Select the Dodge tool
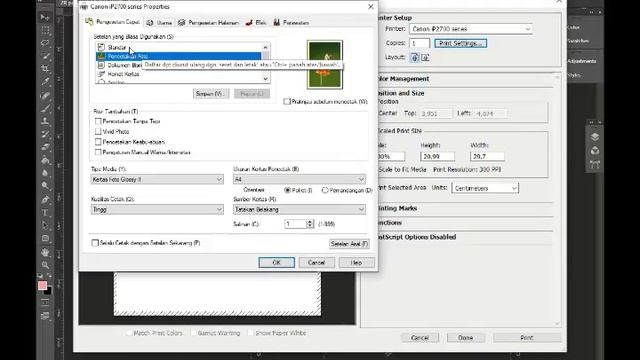 coord(45,186)
